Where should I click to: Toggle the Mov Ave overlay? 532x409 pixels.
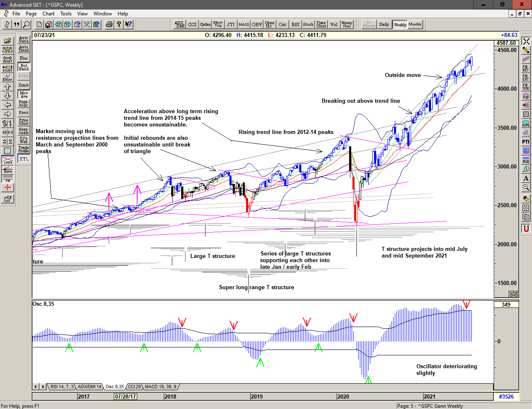[24, 94]
